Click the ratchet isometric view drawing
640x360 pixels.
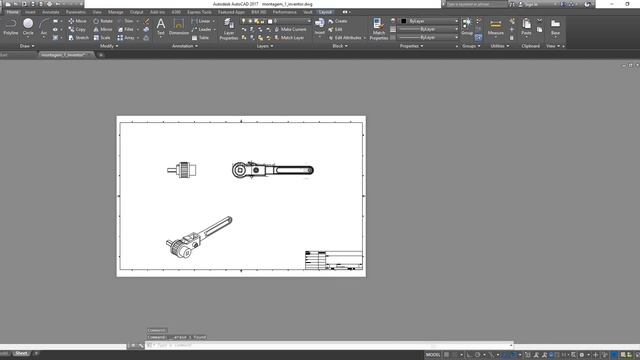[x=199, y=237]
